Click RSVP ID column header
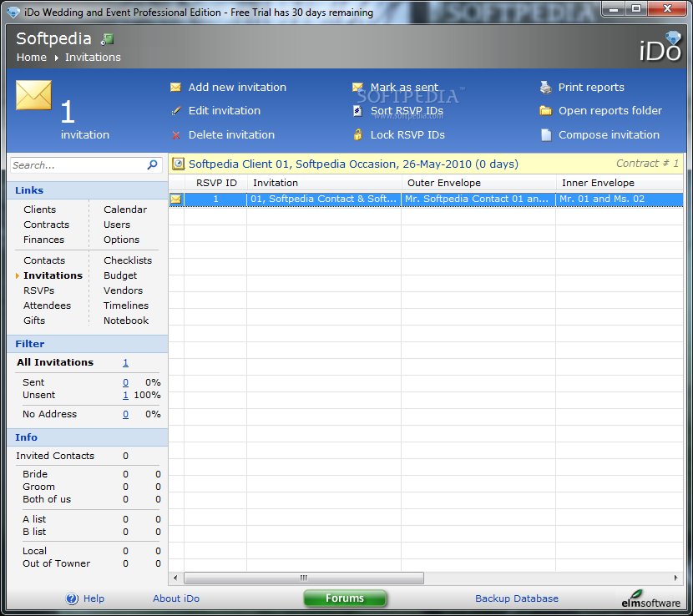This screenshot has height=616, width=693. 216,183
